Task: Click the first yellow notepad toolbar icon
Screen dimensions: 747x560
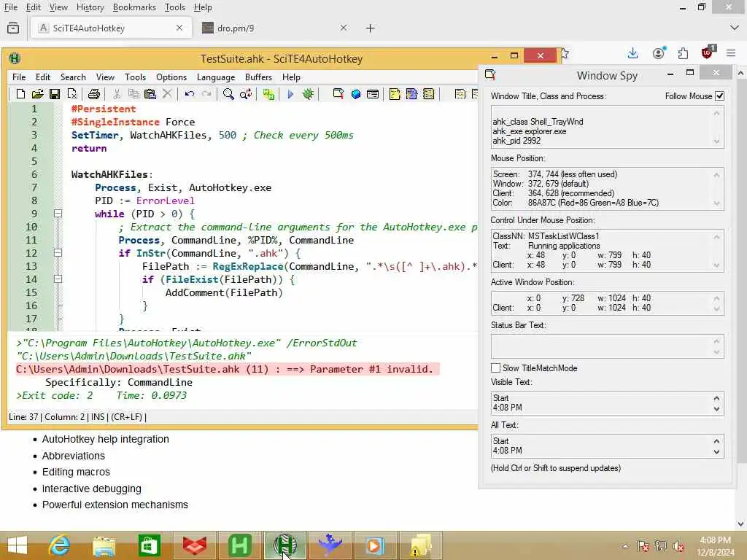Action: pos(395,94)
